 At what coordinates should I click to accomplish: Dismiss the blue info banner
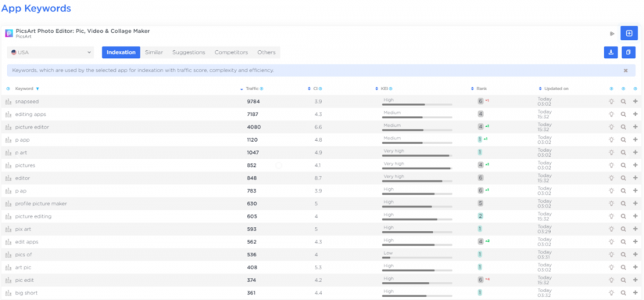(x=625, y=71)
